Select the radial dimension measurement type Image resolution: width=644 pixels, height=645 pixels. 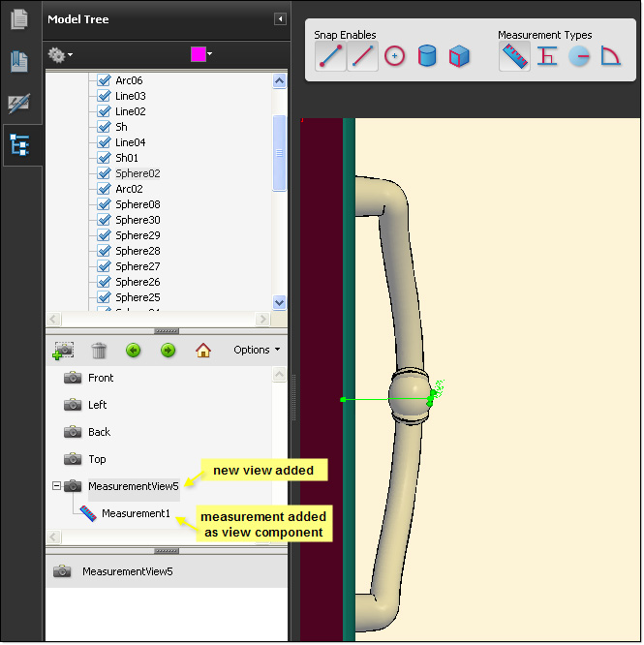579,57
